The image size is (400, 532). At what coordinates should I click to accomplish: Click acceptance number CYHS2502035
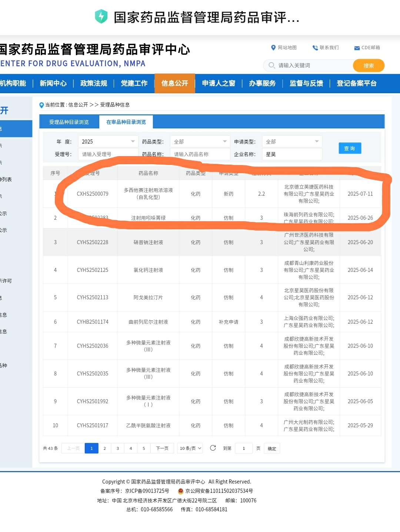tap(93, 374)
